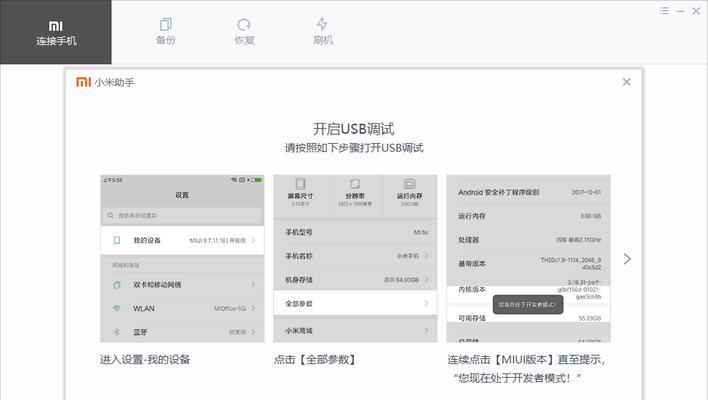The height and width of the screenshot is (400, 708).
Task: Go to next tutorial page arrow
Action: point(627,259)
